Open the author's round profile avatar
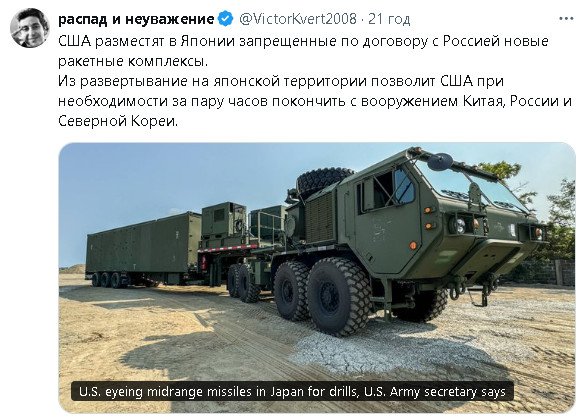The height and width of the screenshot is (419, 586). [29, 28]
